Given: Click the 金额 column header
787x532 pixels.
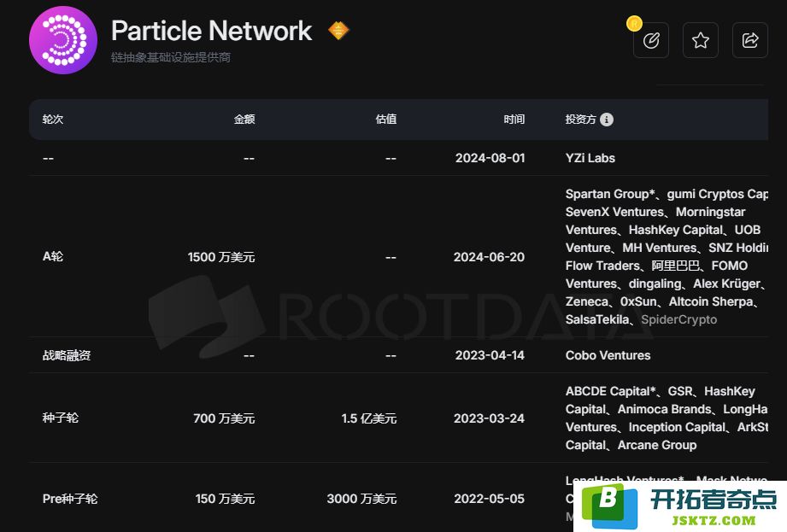Looking at the screenshot, I should [244, 120].
